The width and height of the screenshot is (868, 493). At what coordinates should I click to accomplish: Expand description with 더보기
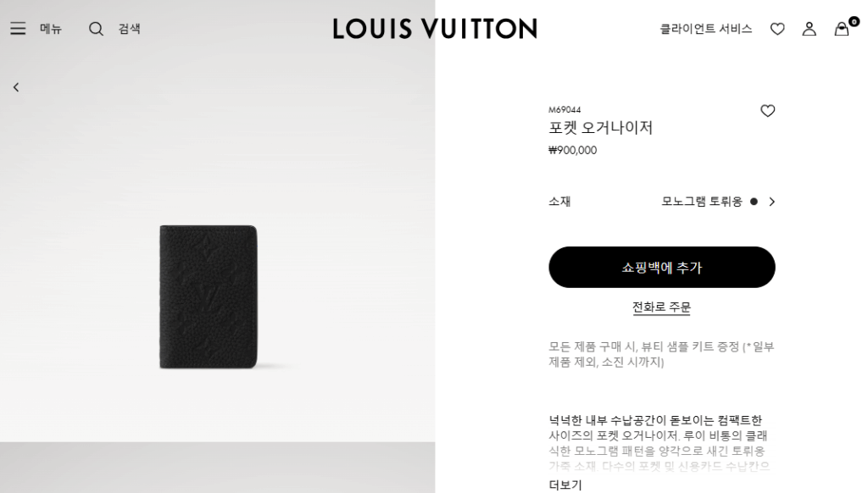[565, 485]
